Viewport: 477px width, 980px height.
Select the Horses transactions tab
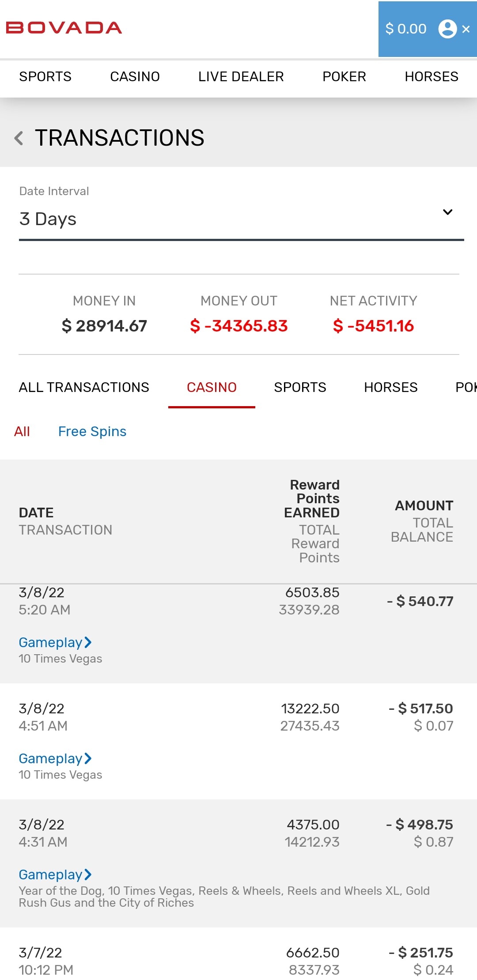click(x=390, y=387)
